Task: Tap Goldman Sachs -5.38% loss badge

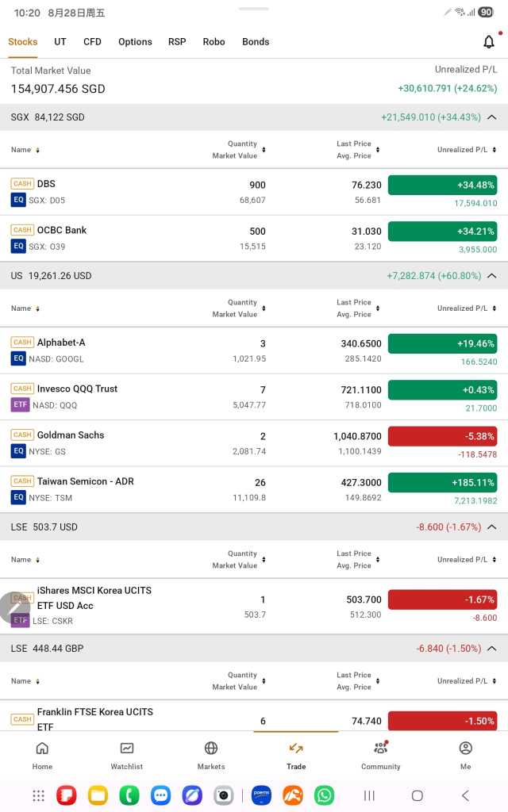Action: [x=442, y=436]
